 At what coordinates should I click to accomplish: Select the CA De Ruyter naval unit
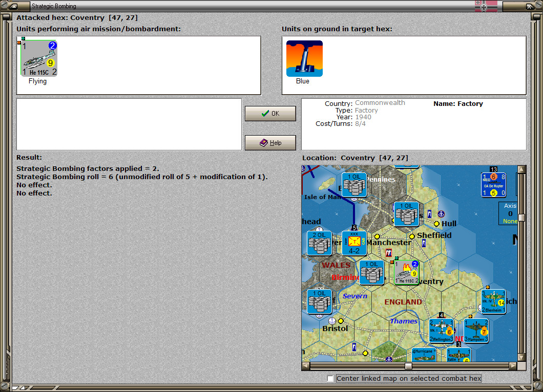(x=493, y=185)
